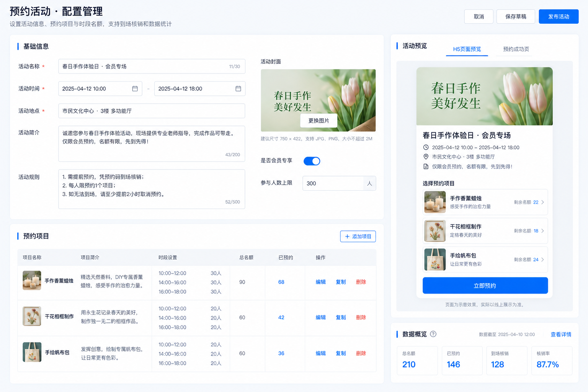This screenshot has height=392, width=588.
Task: Click the 活动规则 text area
Action: [152, 189]
